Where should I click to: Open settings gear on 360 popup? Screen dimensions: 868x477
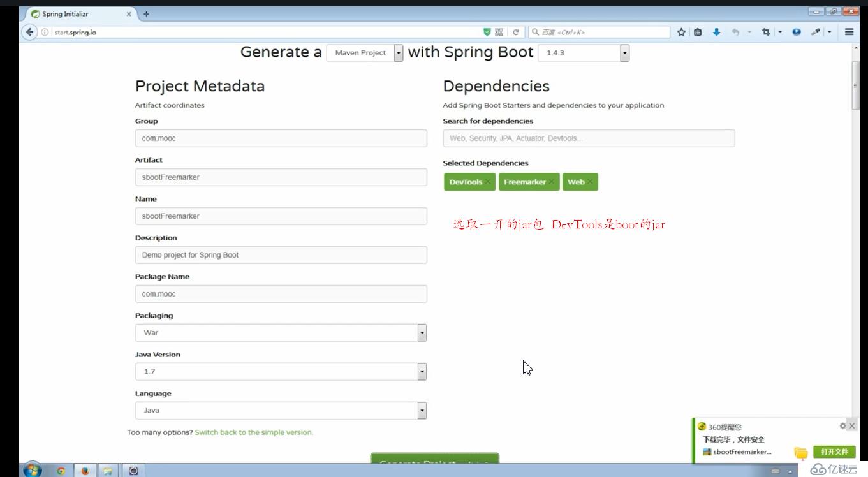pyautogui.click(x=842, y=425)
